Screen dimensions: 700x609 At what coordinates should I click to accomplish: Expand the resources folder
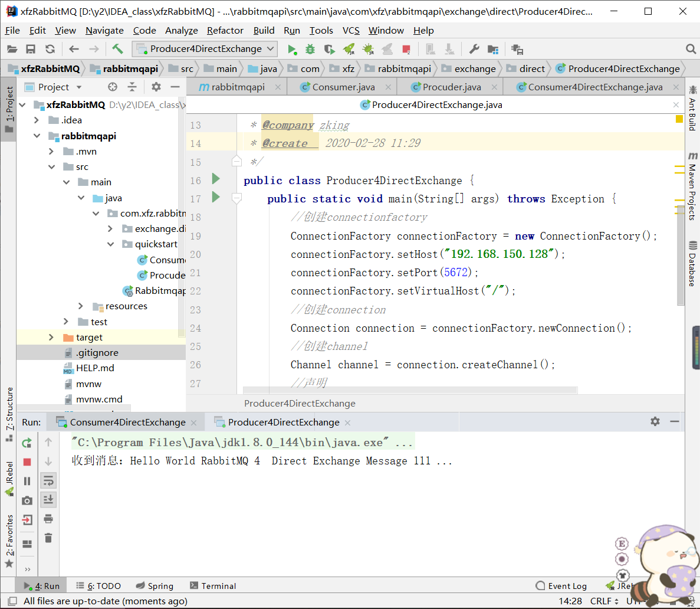pyautogui.click(x=81, y=306)
